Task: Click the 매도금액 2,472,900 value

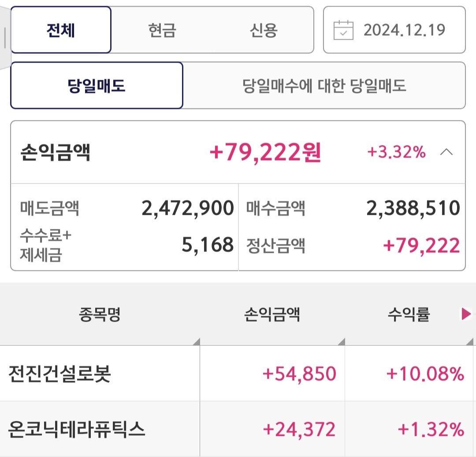Action: coord(187,208)
